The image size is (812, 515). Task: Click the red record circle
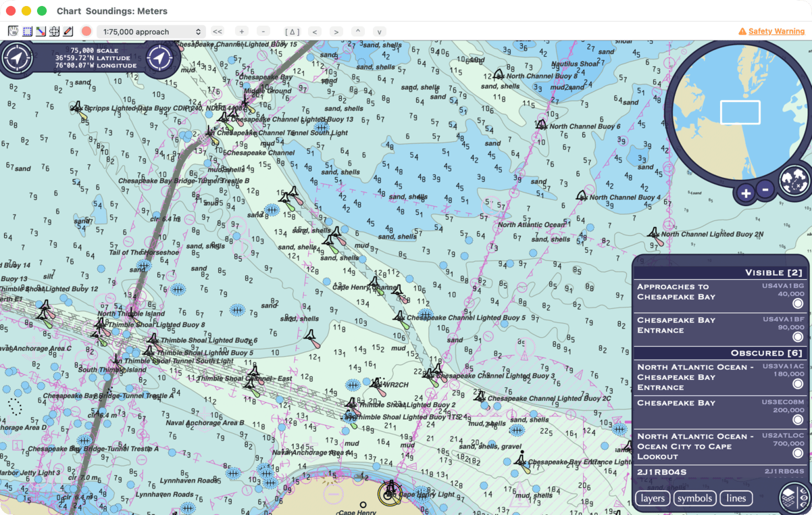point(86,31)
